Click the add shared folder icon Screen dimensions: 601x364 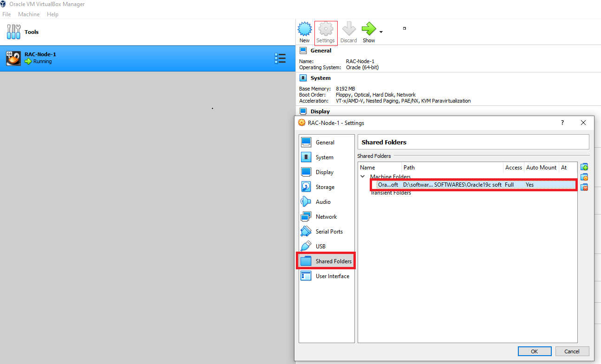pyautogui.click(x=584, y=167)
